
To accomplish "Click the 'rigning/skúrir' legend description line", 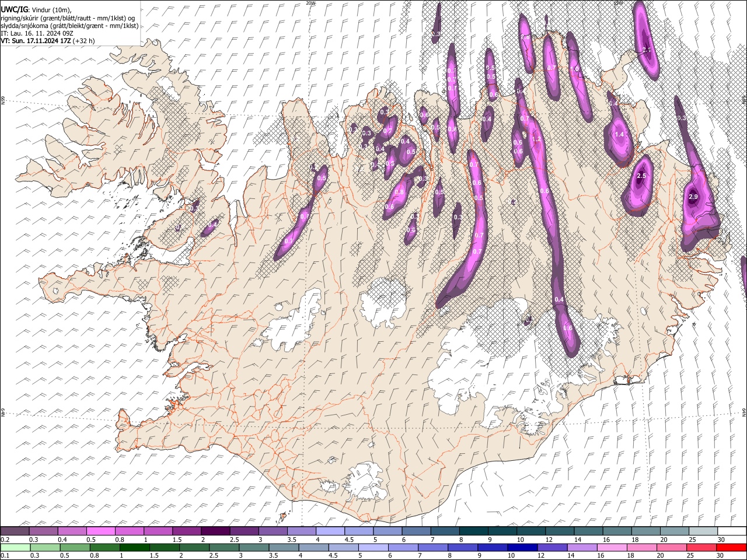I will [x=68, y=18].
